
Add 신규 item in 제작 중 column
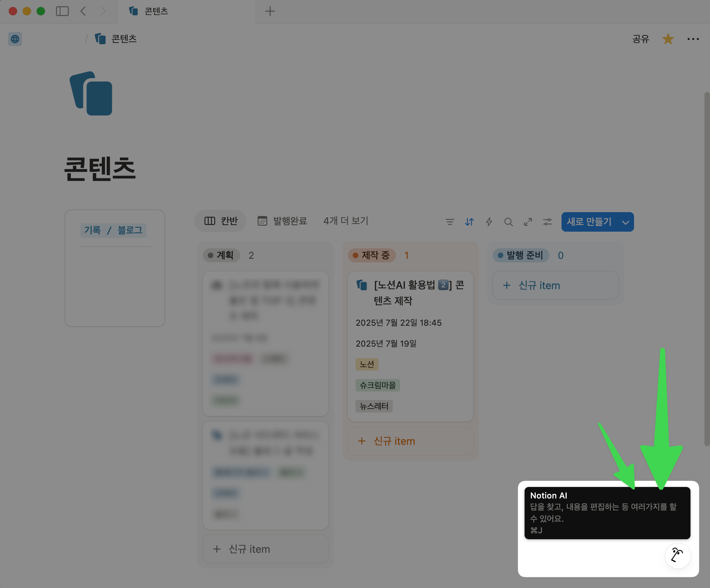pyautogui.click(x=410, y=441)
